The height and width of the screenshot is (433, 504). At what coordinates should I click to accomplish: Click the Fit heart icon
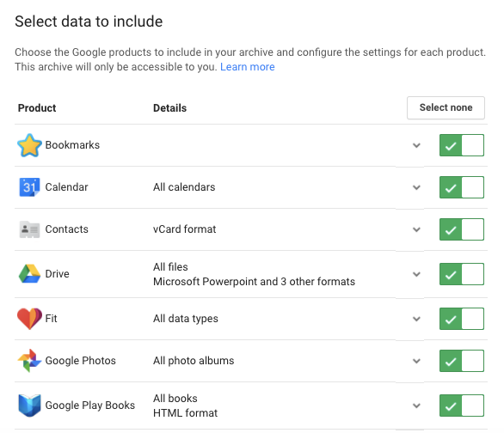point(29,319)
